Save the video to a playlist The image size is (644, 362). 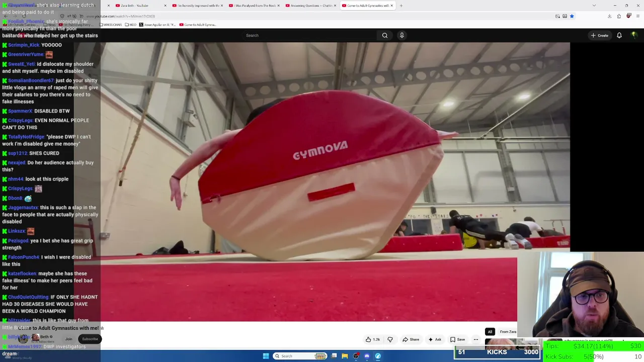click(457, 339)
